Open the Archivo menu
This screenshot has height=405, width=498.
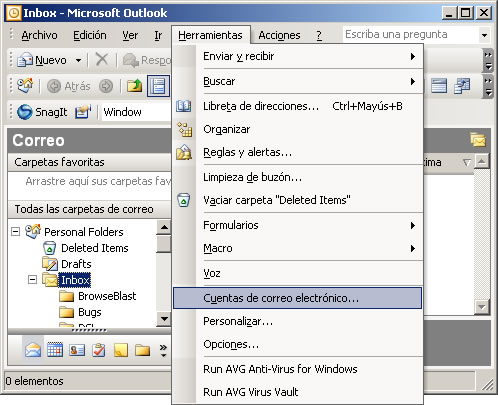39,35
